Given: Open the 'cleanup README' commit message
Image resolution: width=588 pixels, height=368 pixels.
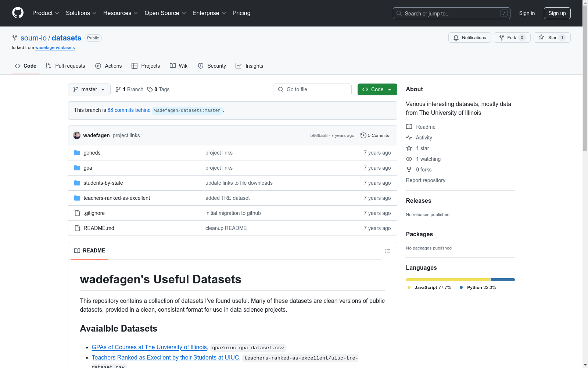Looking at the screenshot, I should [226, 228].
